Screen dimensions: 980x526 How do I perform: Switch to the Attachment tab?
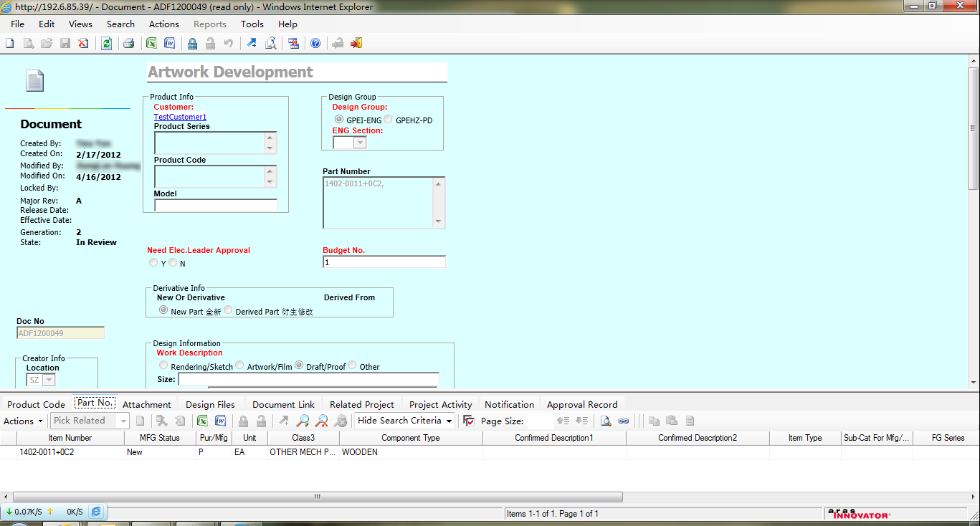[x=147, y=404]
